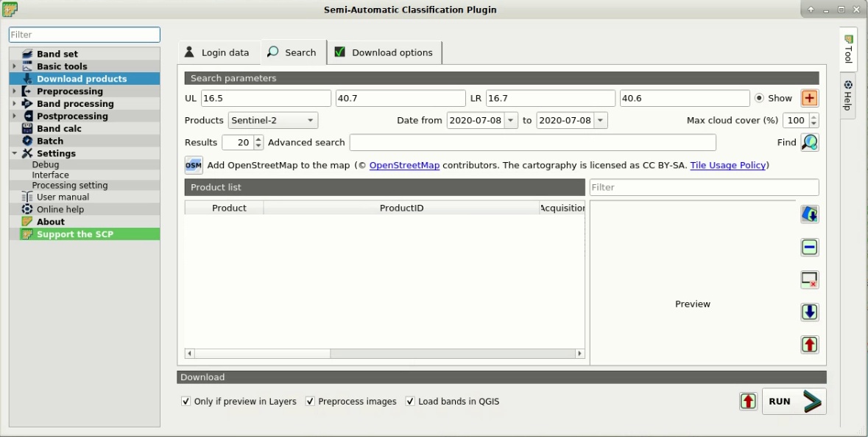Select Debug under Settings
The width and height of the screenshot is (868, 437).
46,164
